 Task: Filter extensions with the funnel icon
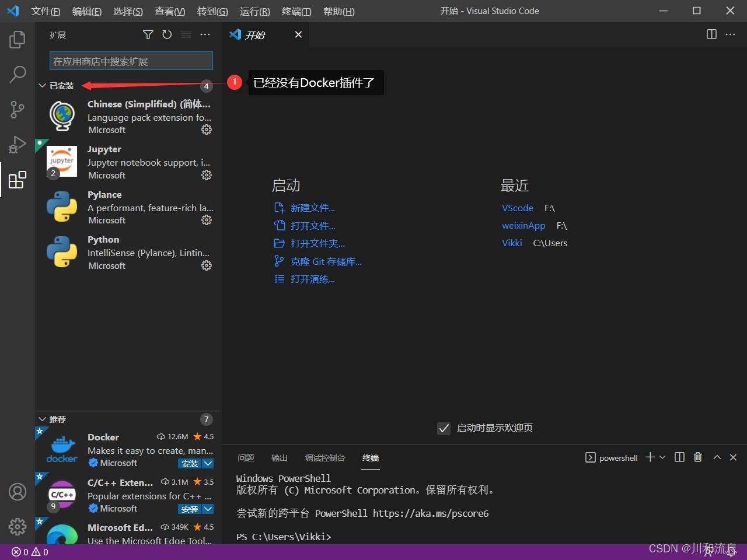click(x=148, y=35)
